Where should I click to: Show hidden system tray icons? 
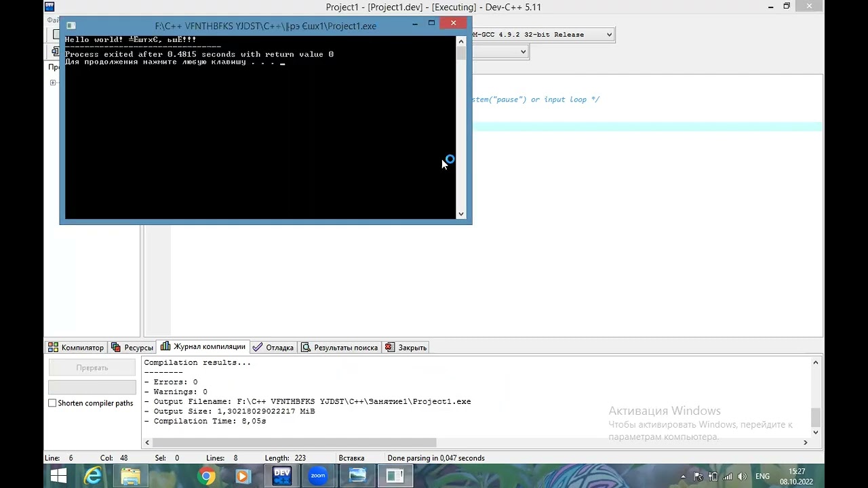point(683,476)
